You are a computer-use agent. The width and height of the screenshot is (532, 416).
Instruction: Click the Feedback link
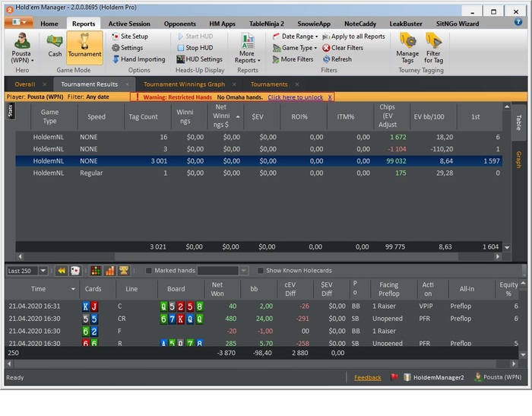pos(367,378)
